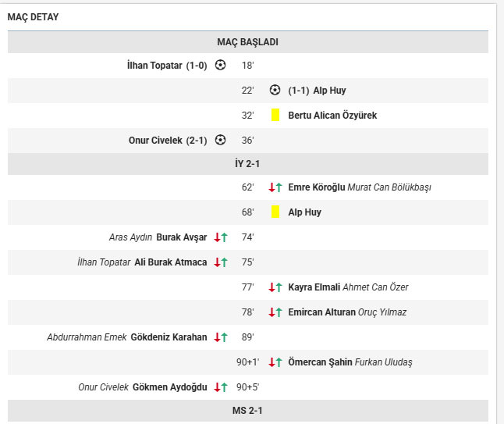Viewport: 504px width, 424px height.
Task: Click the substitution arrows next to Gökmen Aydoğdu
Action: 221,387
